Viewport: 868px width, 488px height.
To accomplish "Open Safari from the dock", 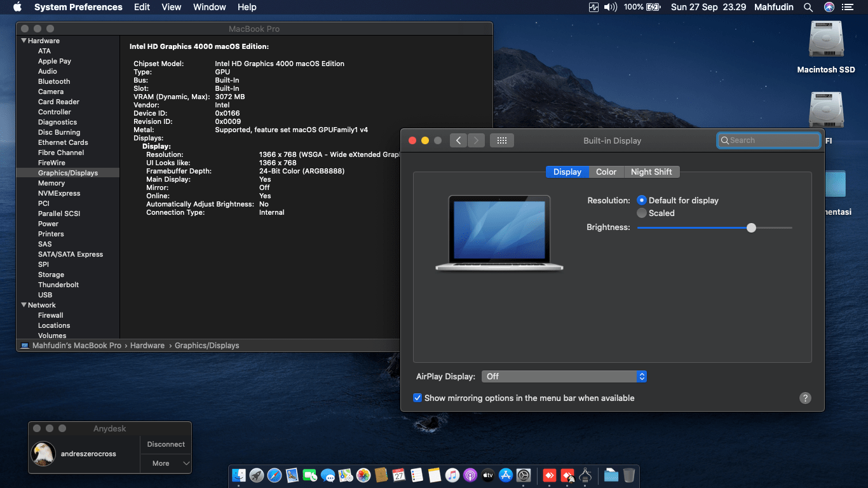I will click(x=275, y=475).
